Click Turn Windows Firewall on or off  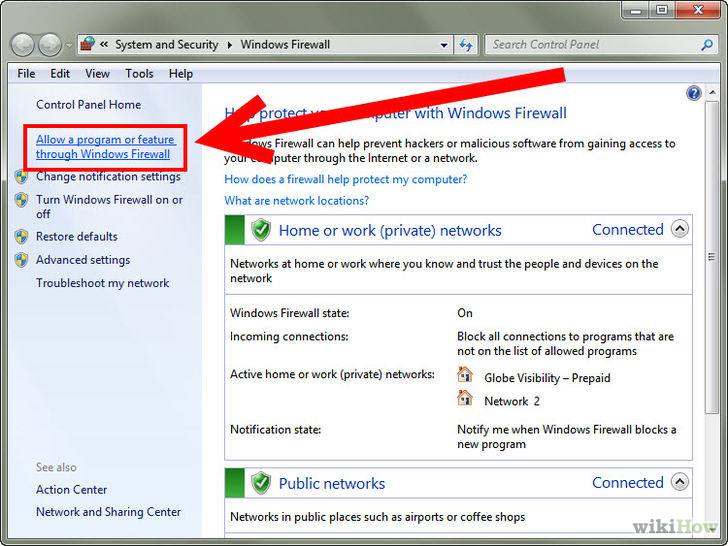[109, 207]
